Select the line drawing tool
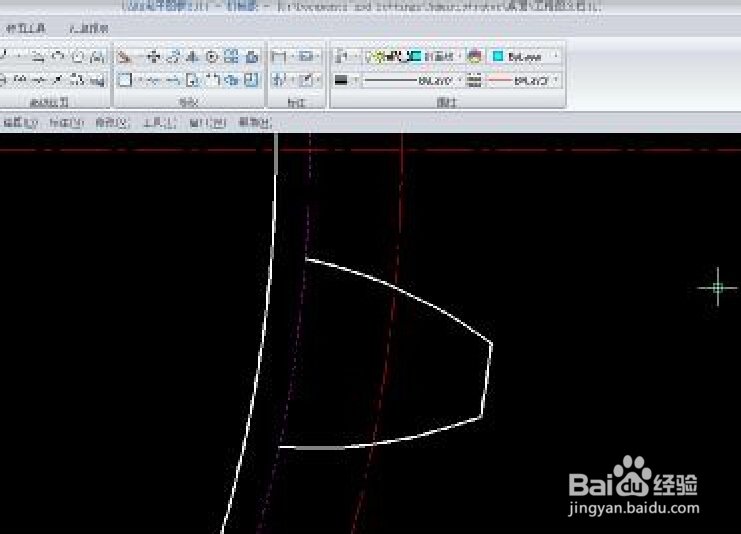 point(4,57)
